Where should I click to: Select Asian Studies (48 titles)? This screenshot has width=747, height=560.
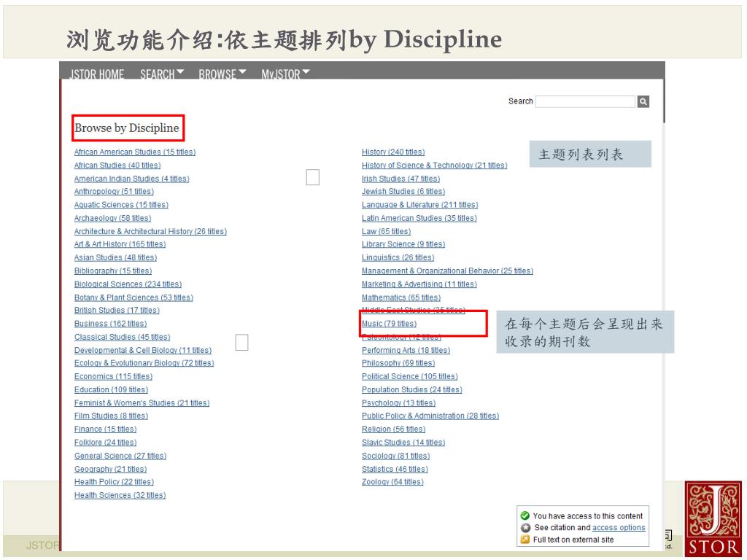pos(115,257)
